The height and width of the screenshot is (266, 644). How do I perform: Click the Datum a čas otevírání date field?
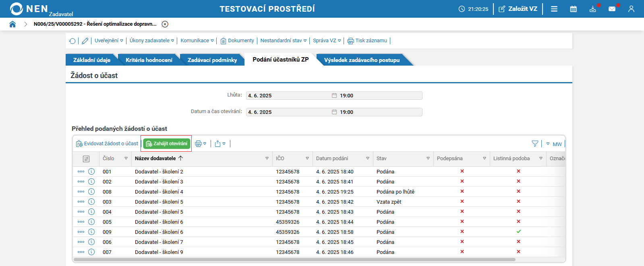(334, 112)
